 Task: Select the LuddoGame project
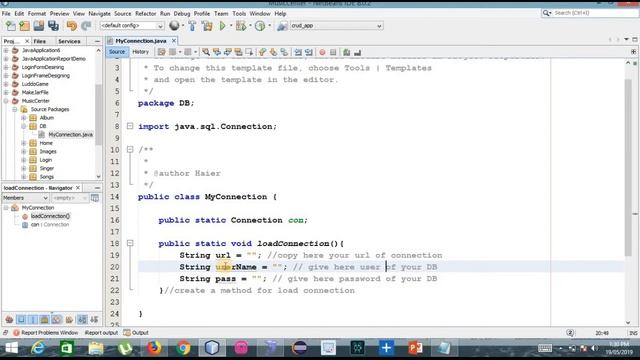coord(35,84)
